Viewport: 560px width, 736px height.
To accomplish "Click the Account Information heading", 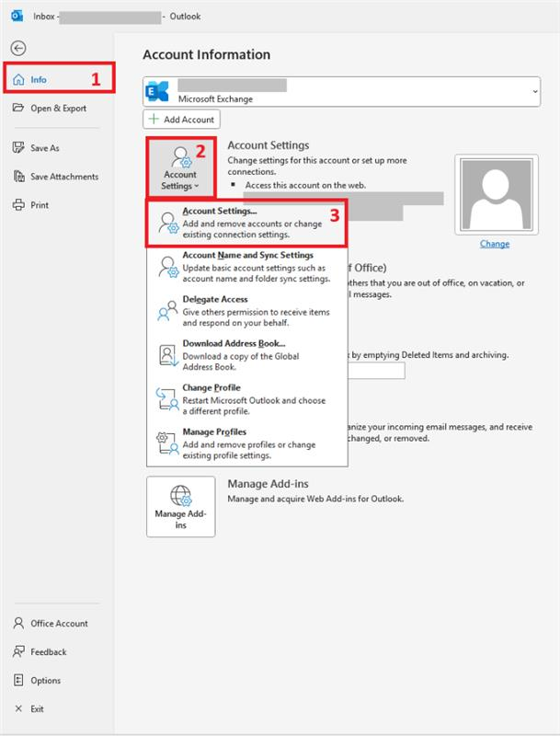I will 206,54.
